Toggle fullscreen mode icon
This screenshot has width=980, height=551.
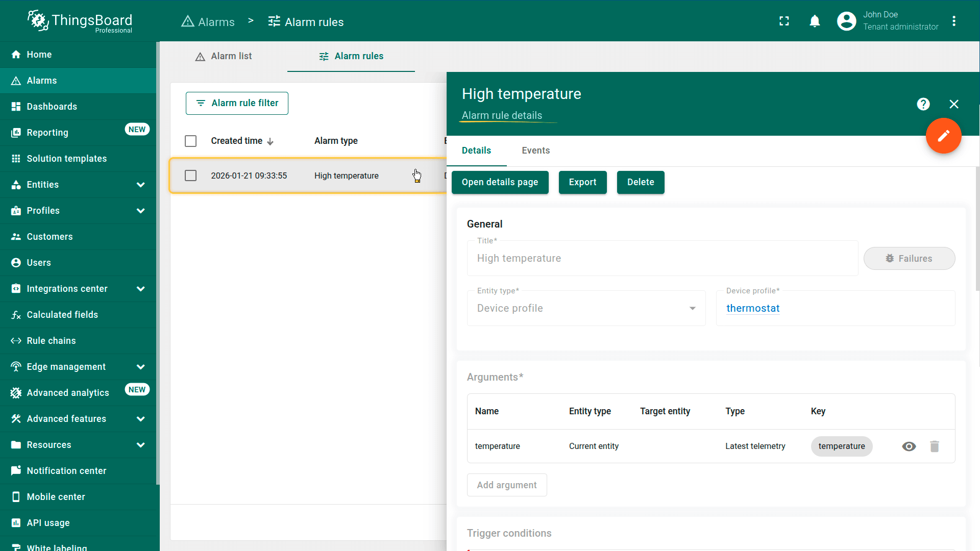pyautogui.click(x=784, y=21)
